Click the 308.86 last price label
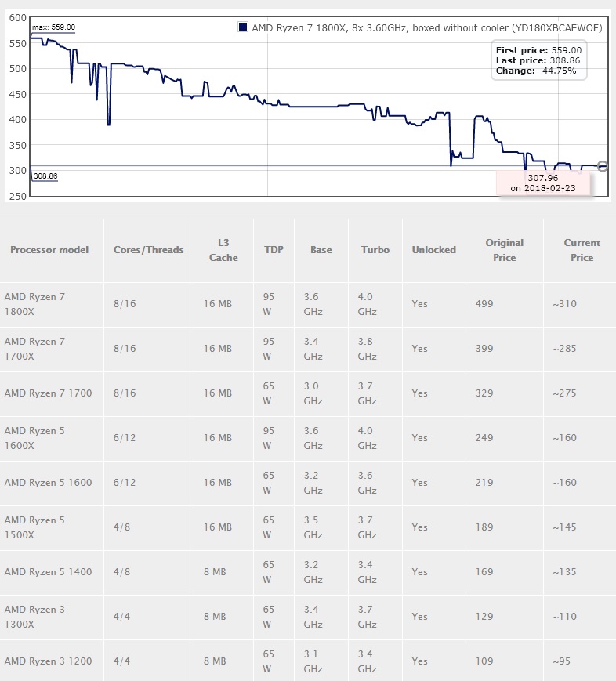 point(45,176)
